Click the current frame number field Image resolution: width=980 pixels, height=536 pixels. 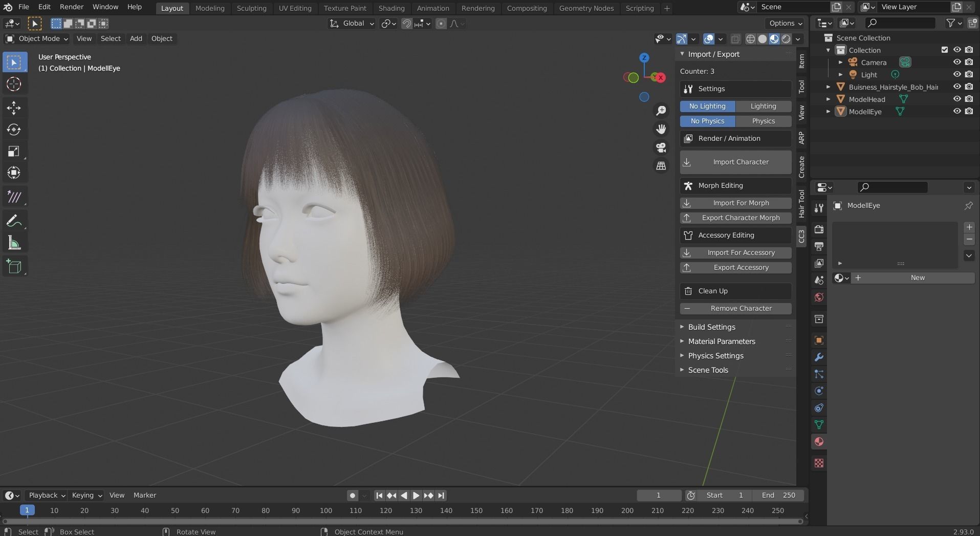pos(659,495)
